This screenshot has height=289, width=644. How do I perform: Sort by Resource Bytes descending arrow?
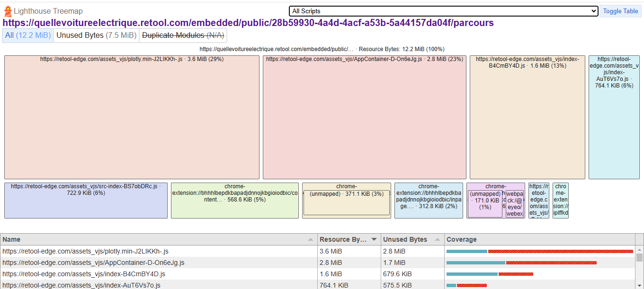tap(374, 240)
